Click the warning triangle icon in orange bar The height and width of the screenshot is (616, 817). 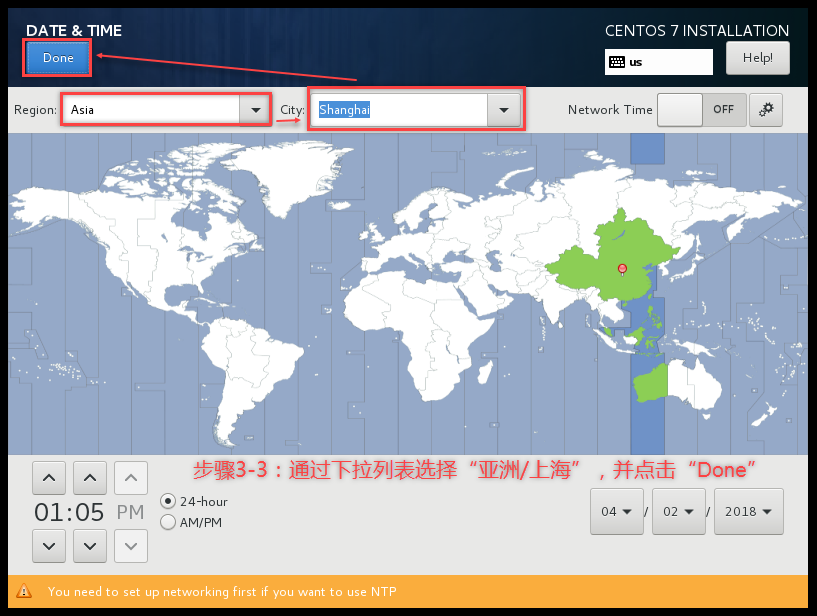click(x=24, y=591)
